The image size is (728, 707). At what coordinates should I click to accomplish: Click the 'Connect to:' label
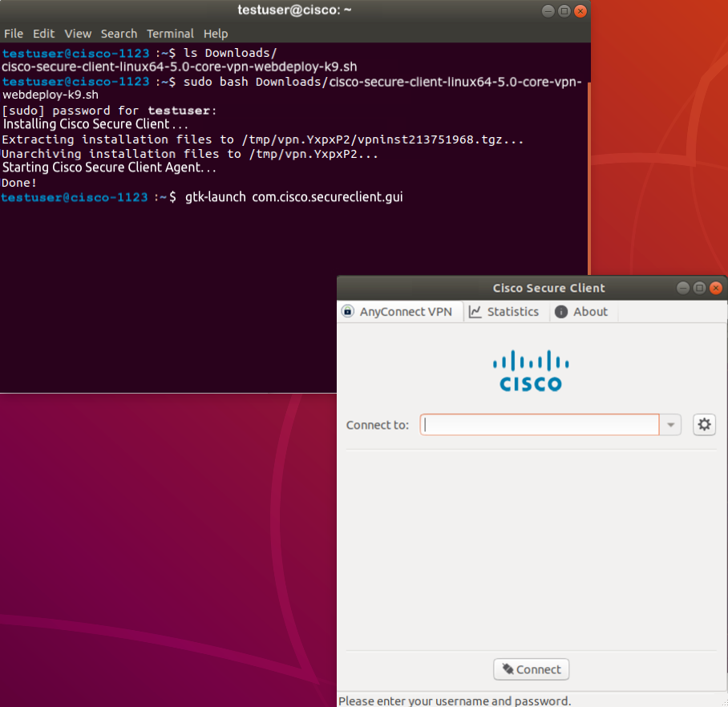378,425
